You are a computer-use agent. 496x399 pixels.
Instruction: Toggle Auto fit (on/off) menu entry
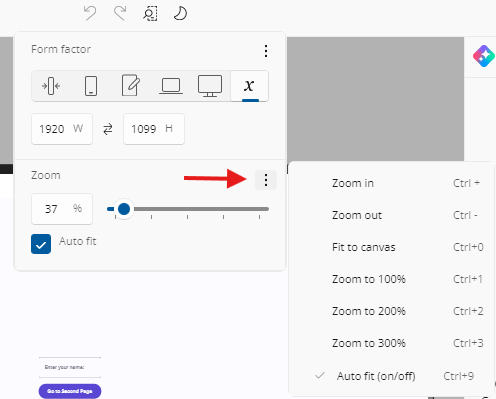click(391, 376)
